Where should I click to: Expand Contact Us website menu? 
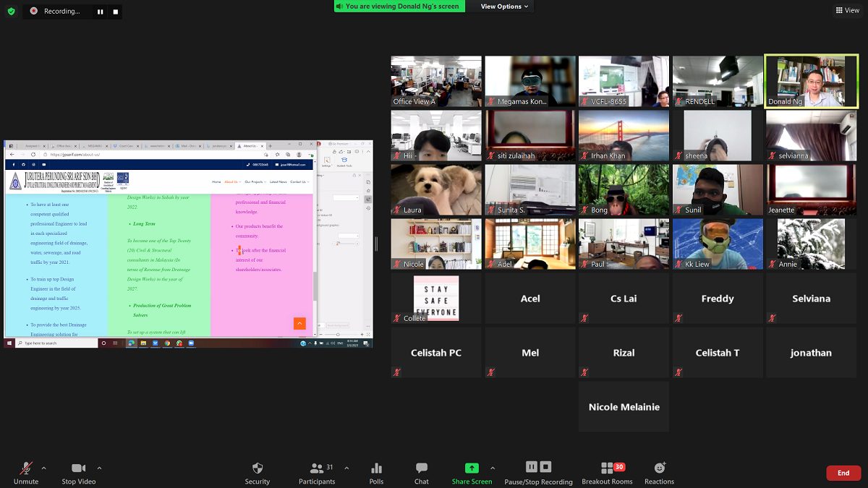tap(299, 181)
